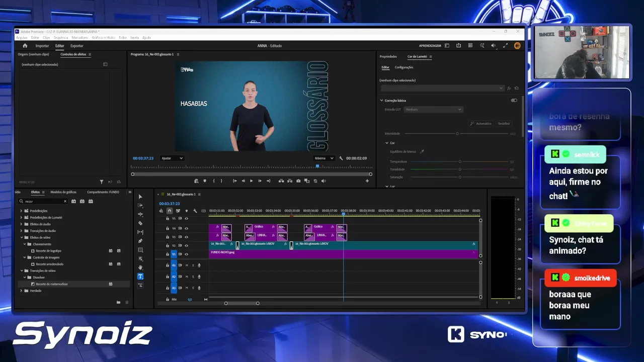Toggle V1 track visibility eye
644x362 pixels.
tap(186, 254)
